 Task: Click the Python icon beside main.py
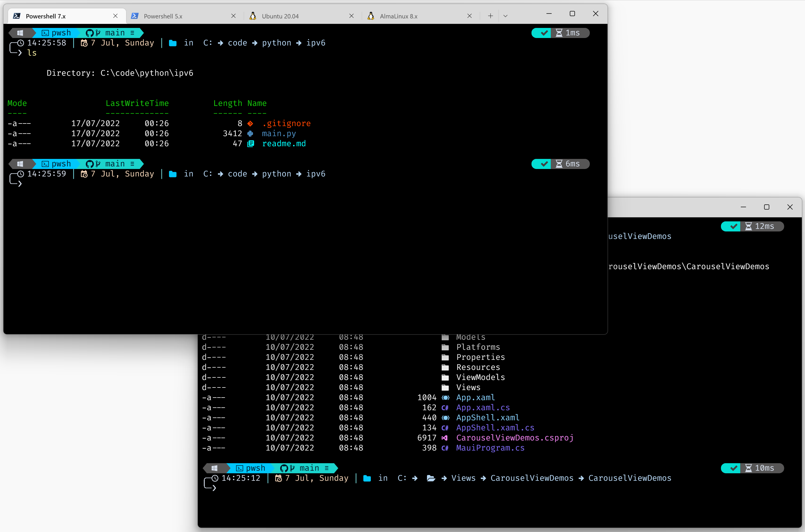point(250,133)
